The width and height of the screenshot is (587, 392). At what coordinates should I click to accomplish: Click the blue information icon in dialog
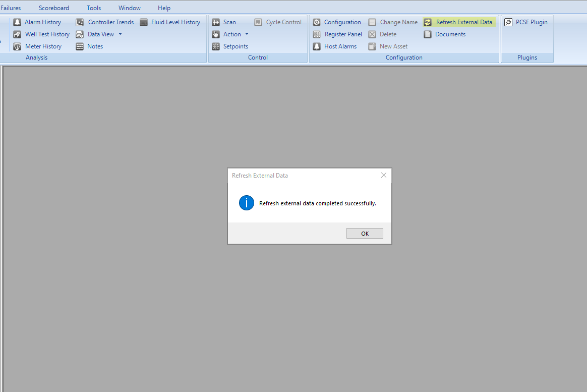point(246,203)
